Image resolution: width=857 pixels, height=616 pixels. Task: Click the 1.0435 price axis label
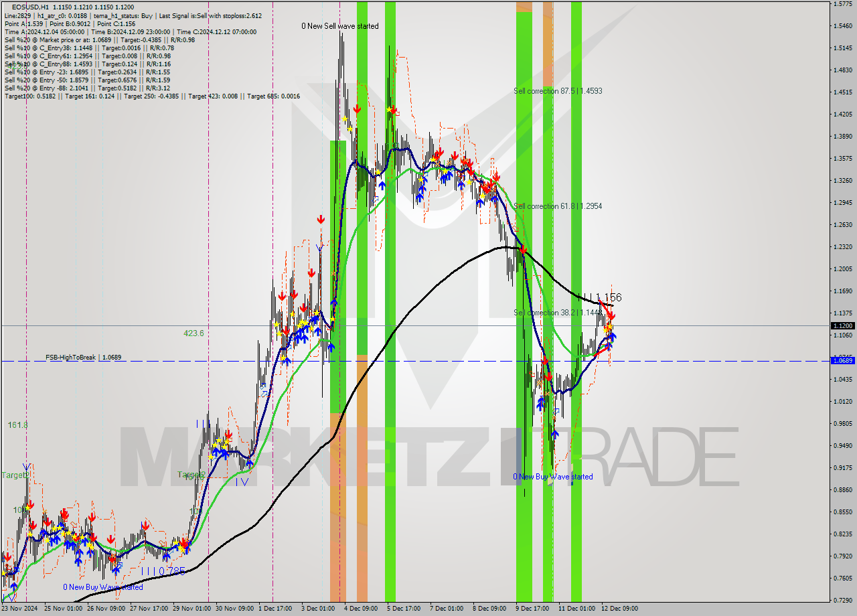pyautogui.click(x=842, y=380)
